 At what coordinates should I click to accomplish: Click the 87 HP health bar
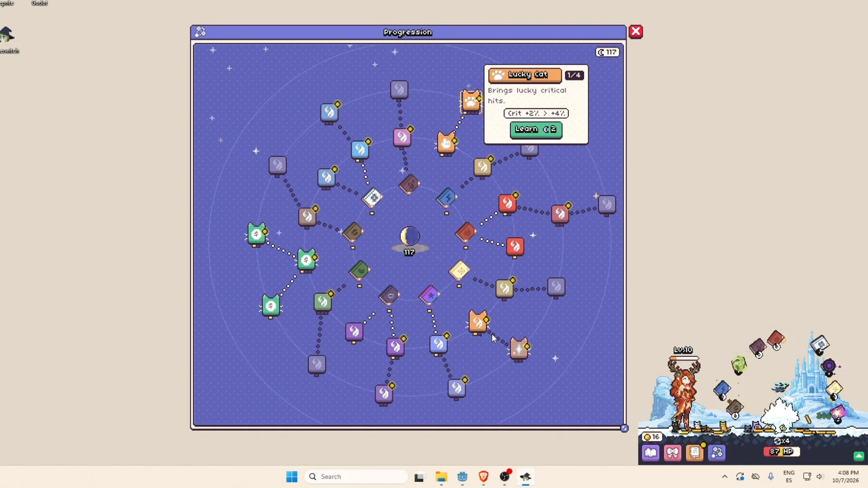(x=782, y=451)
